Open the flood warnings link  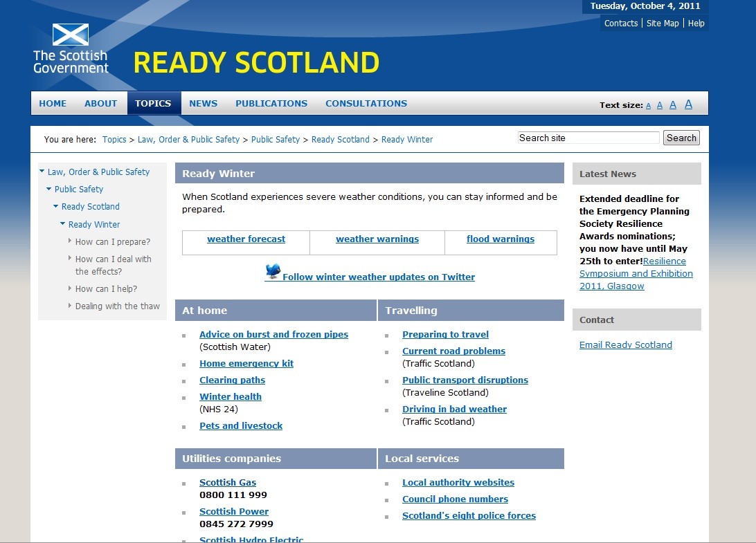tap(501, 239)
